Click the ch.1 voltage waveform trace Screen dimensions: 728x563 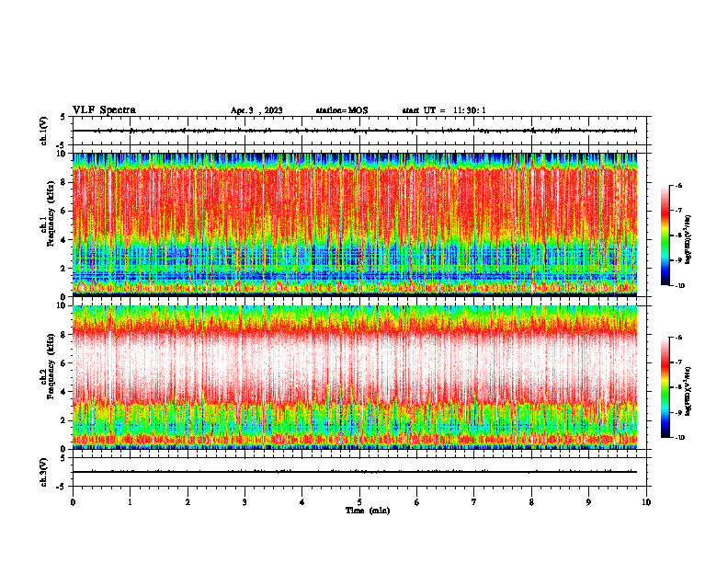click(355, 131)
